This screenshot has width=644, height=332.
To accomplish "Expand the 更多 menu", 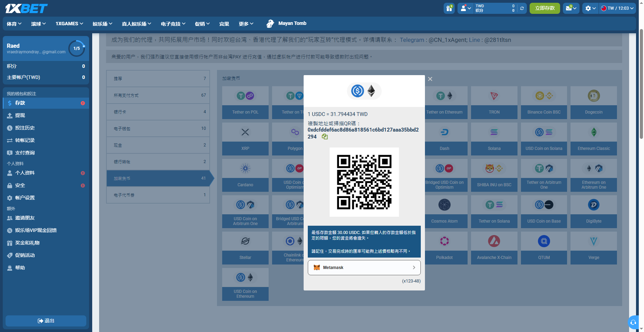I will [246, 24].
